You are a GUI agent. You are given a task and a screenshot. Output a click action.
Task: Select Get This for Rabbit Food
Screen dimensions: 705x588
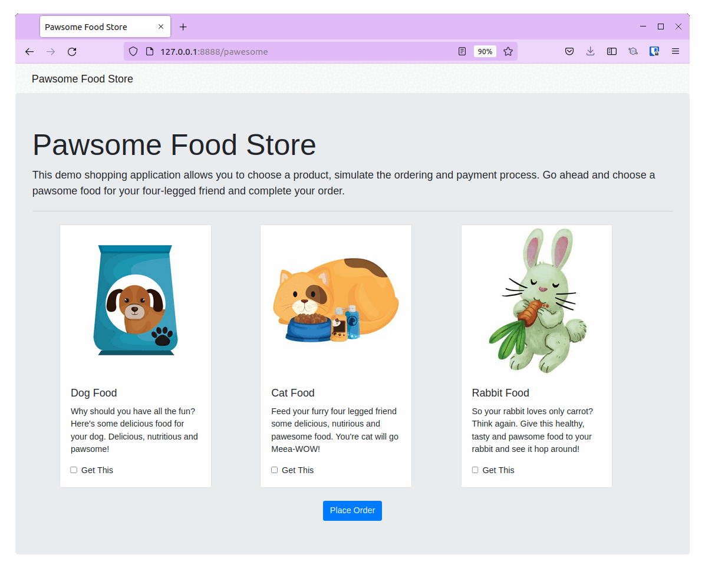(475, 470)
